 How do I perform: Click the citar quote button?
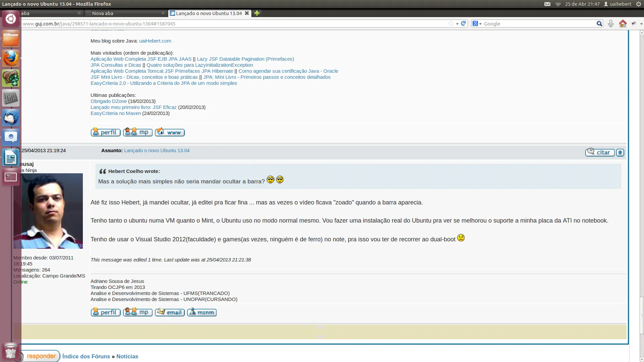(600, 153)
